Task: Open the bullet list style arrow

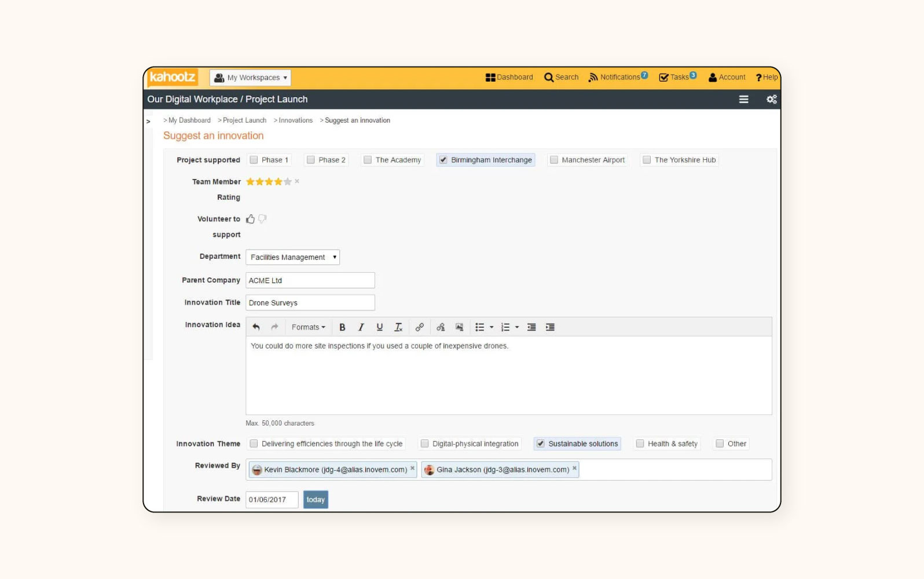Action: tap(492, 327)
